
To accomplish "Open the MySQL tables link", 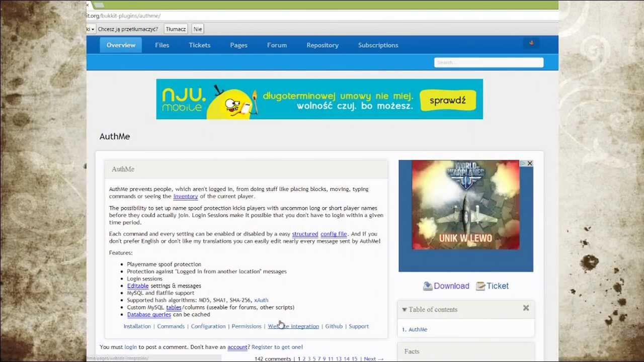I will [x=174, y=307].
